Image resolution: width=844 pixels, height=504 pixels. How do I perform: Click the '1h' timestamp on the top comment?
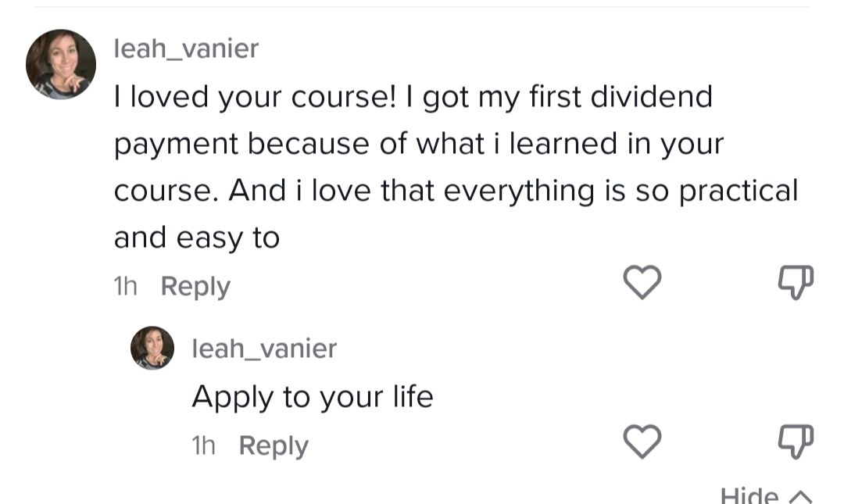click(x=125, y=287)
